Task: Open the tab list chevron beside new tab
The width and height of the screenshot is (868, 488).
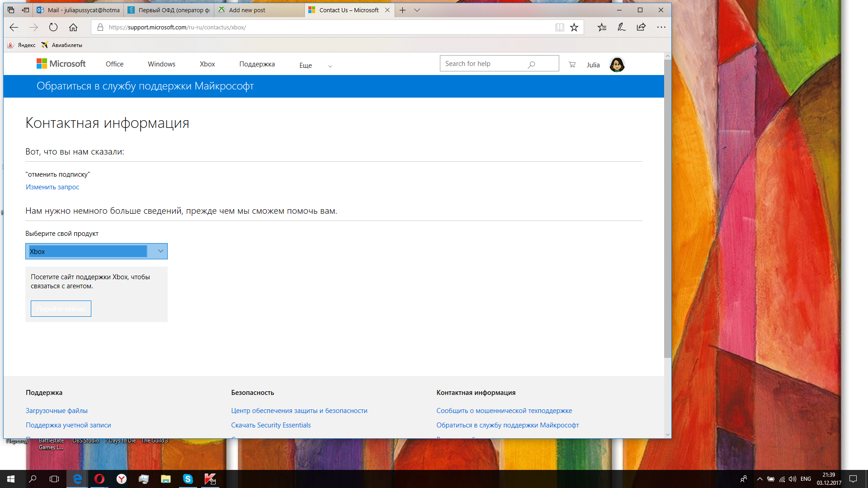Action: click(417, 10)
